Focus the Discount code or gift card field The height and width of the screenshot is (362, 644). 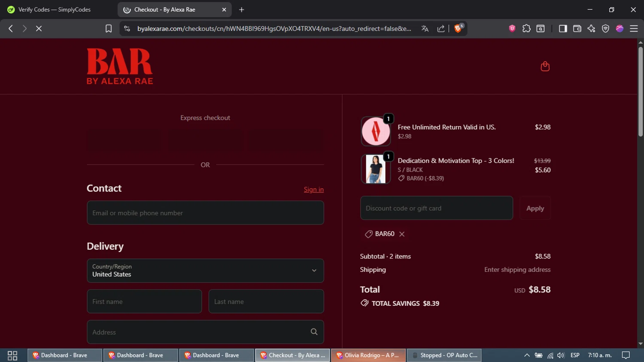[437, 208]
